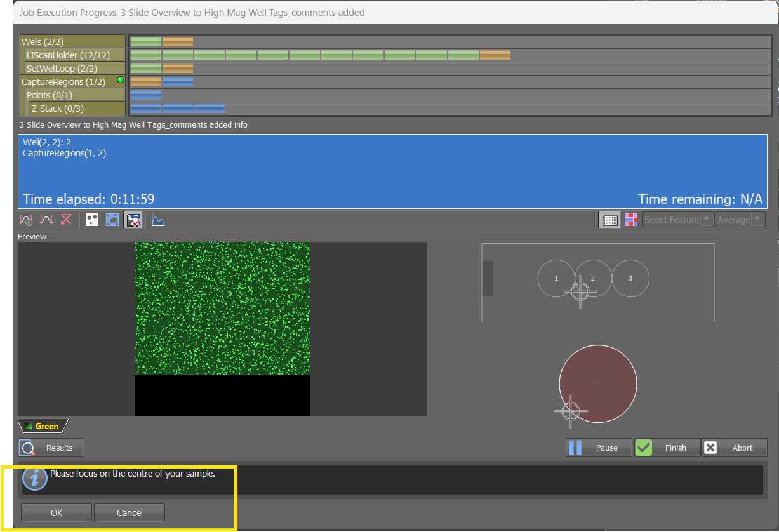The image size is (779, 532).
Task: Click the Results button
Action: 51,448
